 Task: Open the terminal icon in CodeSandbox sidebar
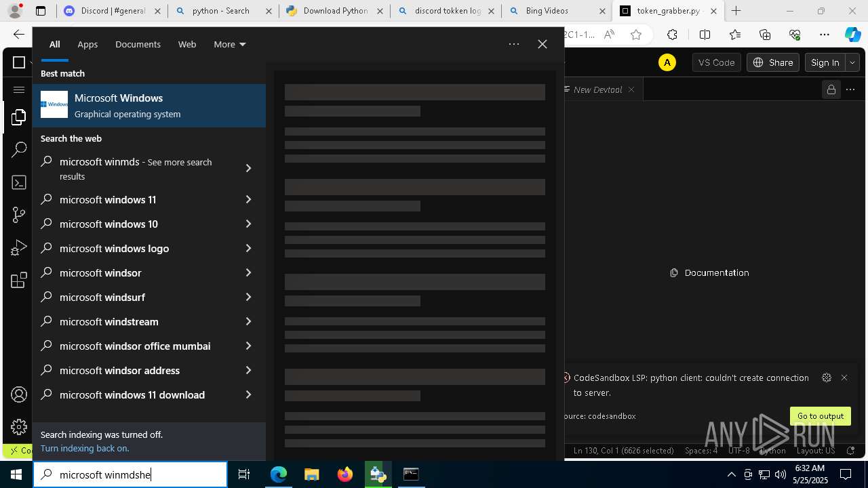coord(19,182)
